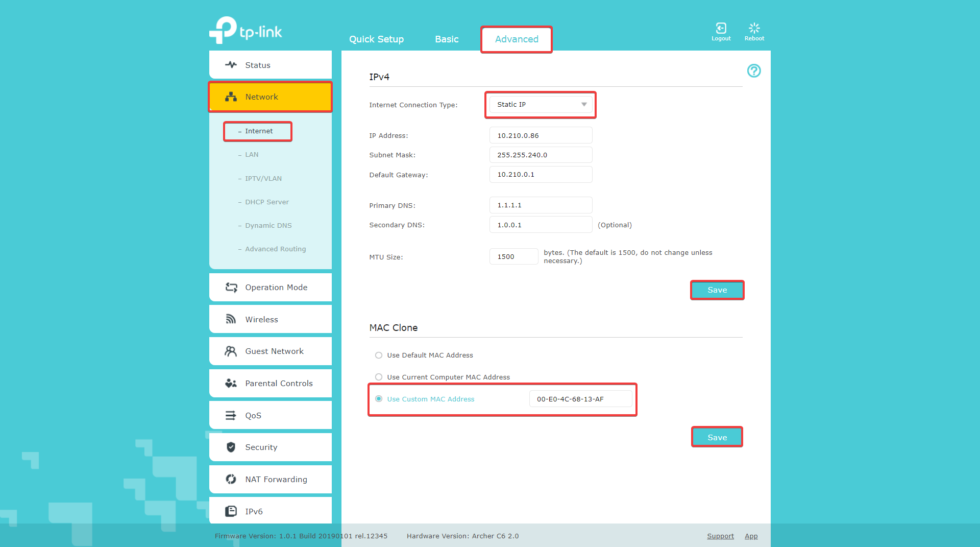Click the Logout icon

[x=721, y=29]
